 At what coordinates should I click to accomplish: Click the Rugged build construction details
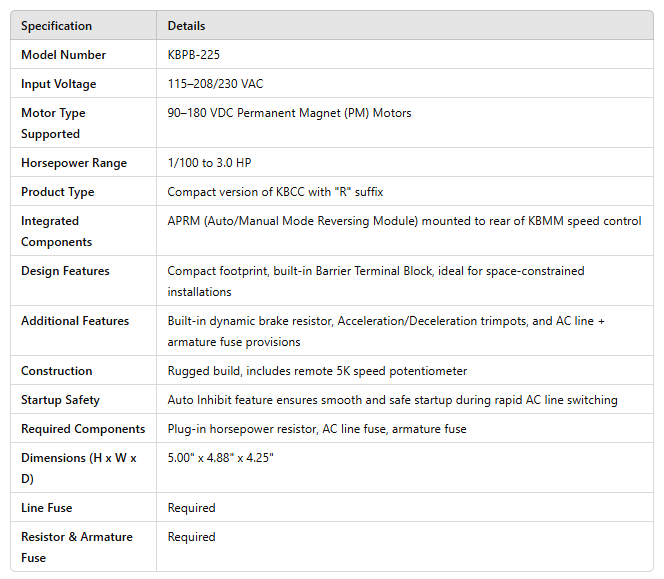pyautogui.click(x=317, y=371)
